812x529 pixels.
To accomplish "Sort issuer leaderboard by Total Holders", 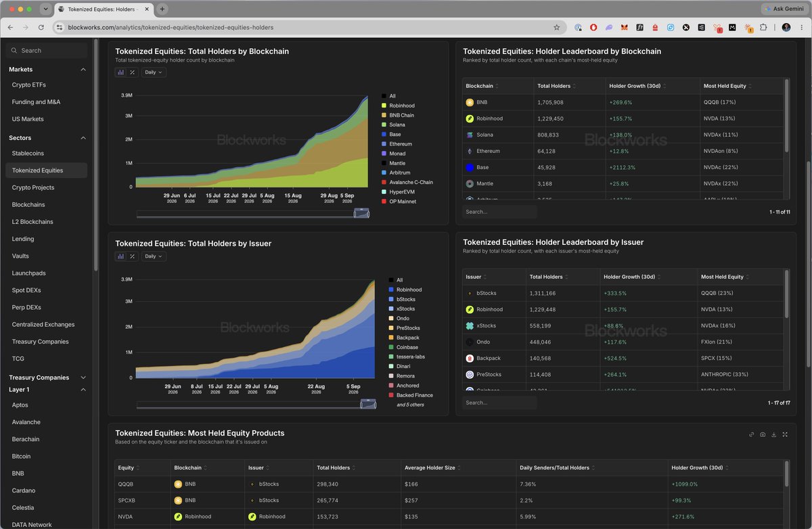I will pyautogui.click(x=549, y=277).
